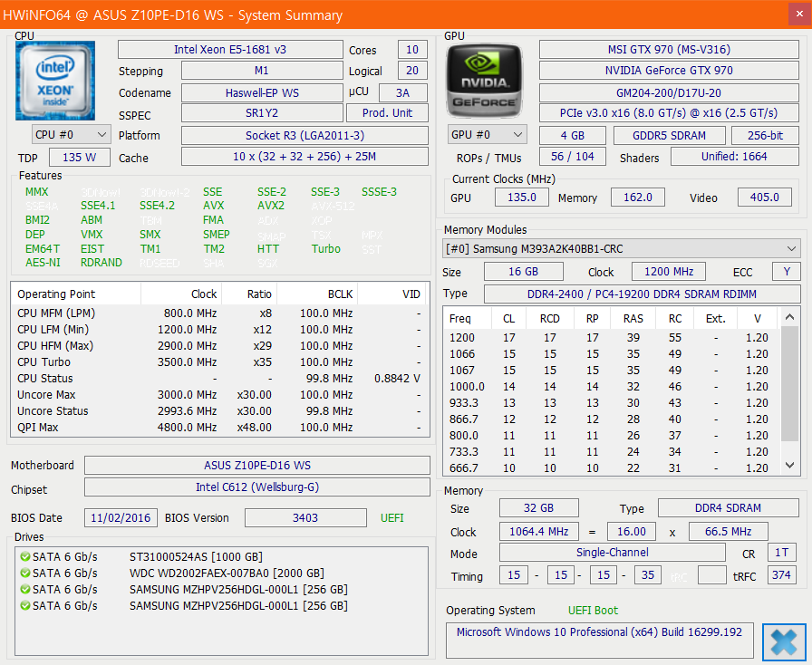Click the Intel C612 chipset field
Viewport: 812px width, 665px height.
(x=257, y=487)
